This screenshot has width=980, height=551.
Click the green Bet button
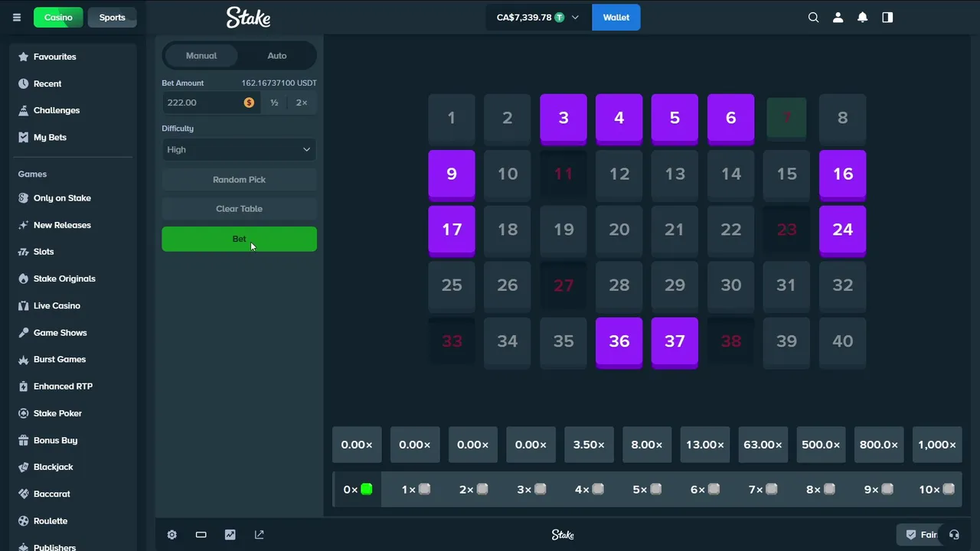240,239
